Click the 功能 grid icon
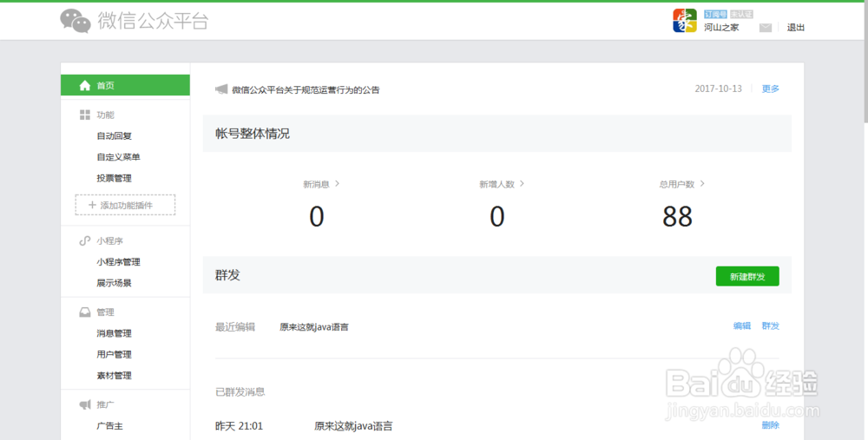Screen dimensions: 868x440 click(x=85, y=115)
